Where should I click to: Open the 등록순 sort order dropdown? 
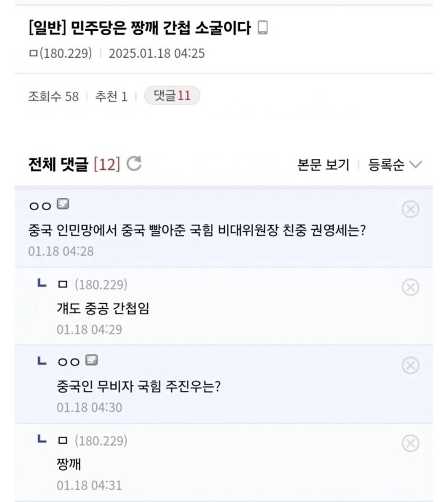pos(394,165)
